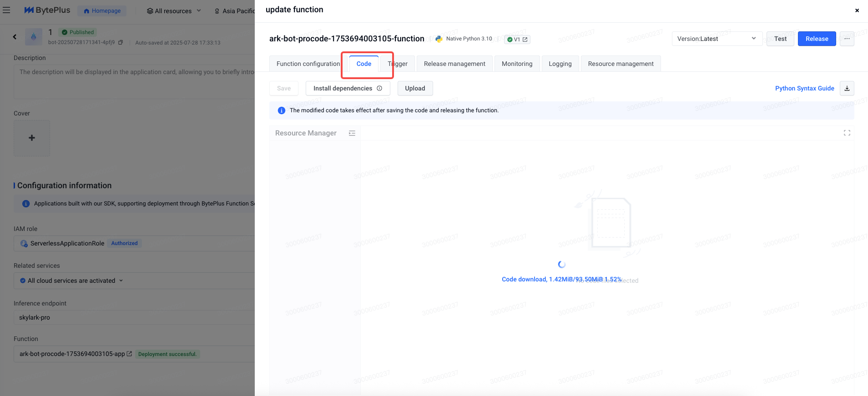Download code with the download icon

(847, 88)
